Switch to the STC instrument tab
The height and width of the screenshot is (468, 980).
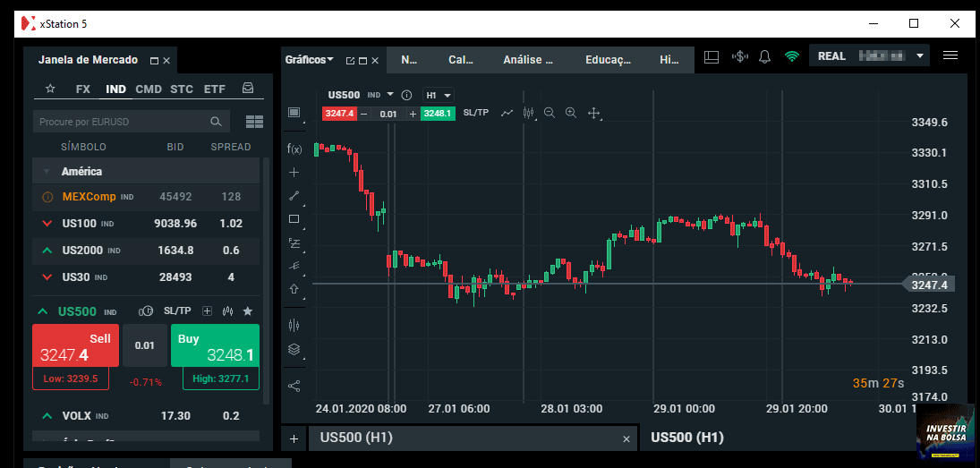click(182, 89)
